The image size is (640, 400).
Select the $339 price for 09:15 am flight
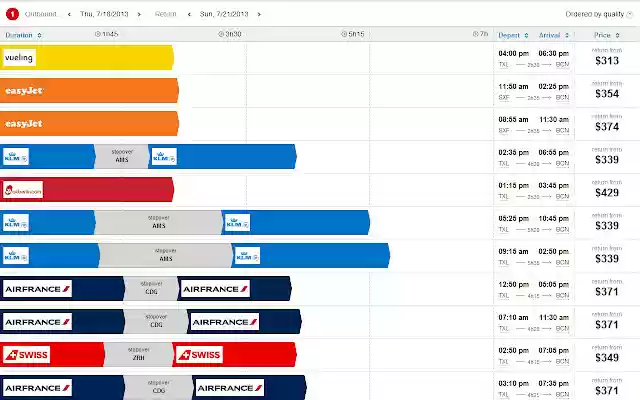click(607, 259)
